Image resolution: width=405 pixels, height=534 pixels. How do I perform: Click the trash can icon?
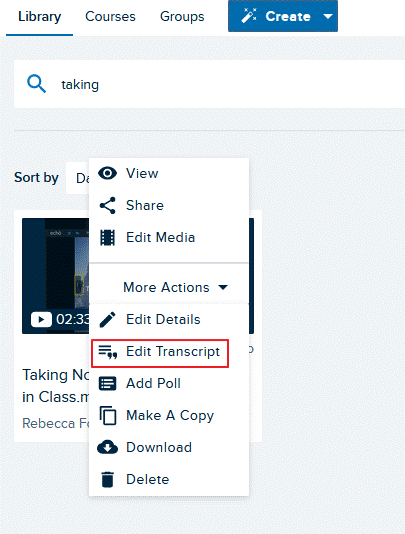pyautogui.click(x=107, y=480)
